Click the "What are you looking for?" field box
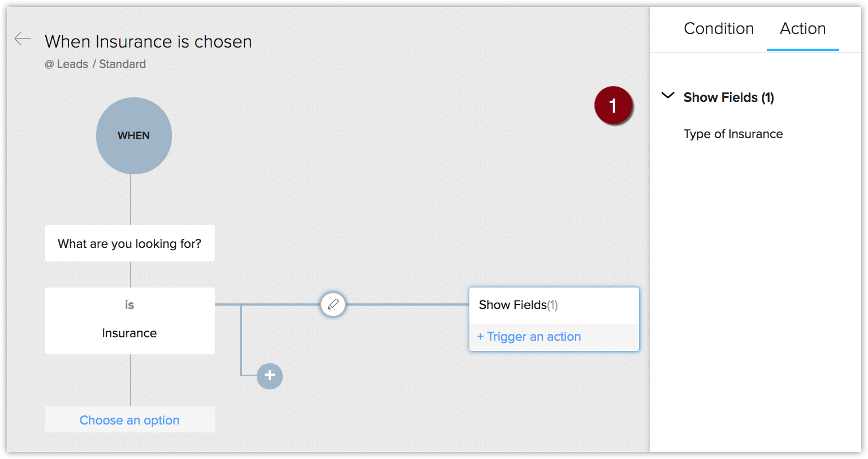The width and height of the screenshot is (868, 459). (x=129, y=244)
